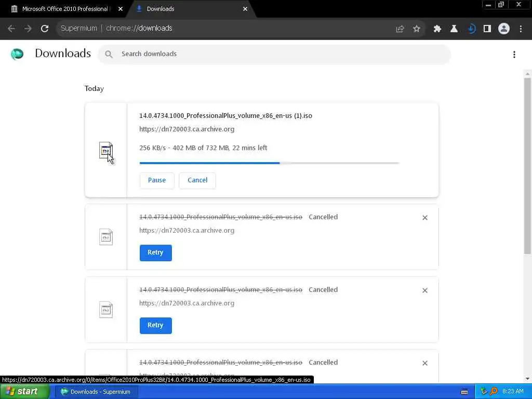Click the browser back arrow

(11, 29)
